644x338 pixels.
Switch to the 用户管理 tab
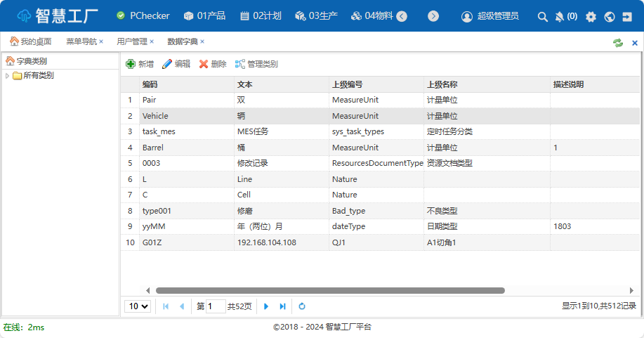(x=131, y=41)
